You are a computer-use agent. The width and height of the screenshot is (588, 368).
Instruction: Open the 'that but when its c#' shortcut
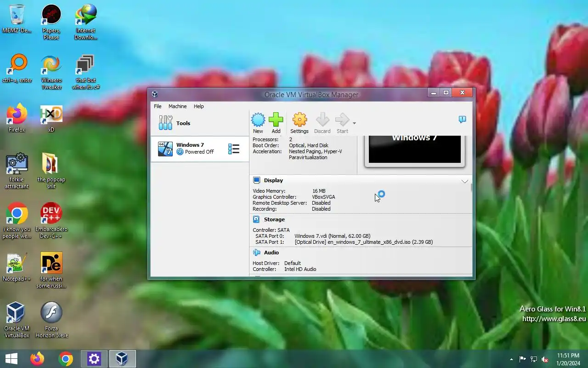coord(86,72)
